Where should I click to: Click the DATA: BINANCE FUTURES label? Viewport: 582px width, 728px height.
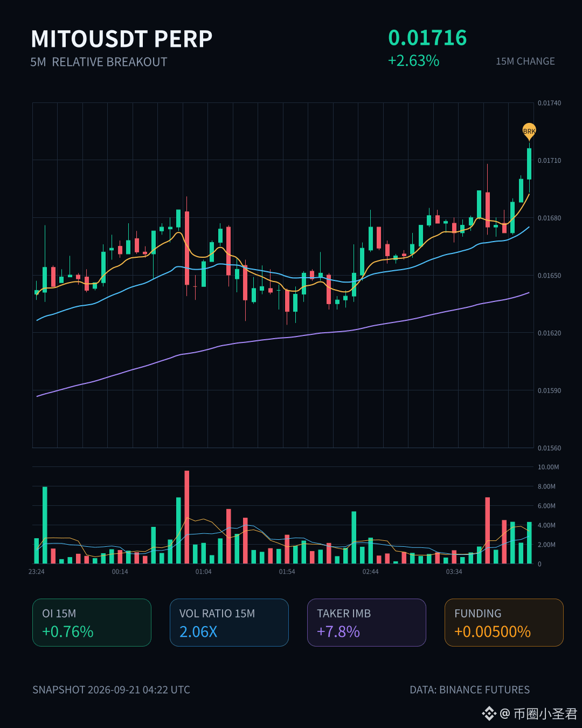pyautogui.click(x=469, y=690)
